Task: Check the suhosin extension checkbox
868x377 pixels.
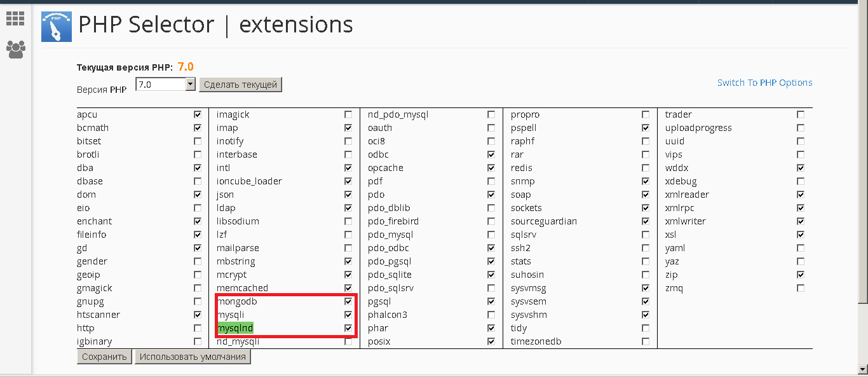Action: click(x=646, y=275)
